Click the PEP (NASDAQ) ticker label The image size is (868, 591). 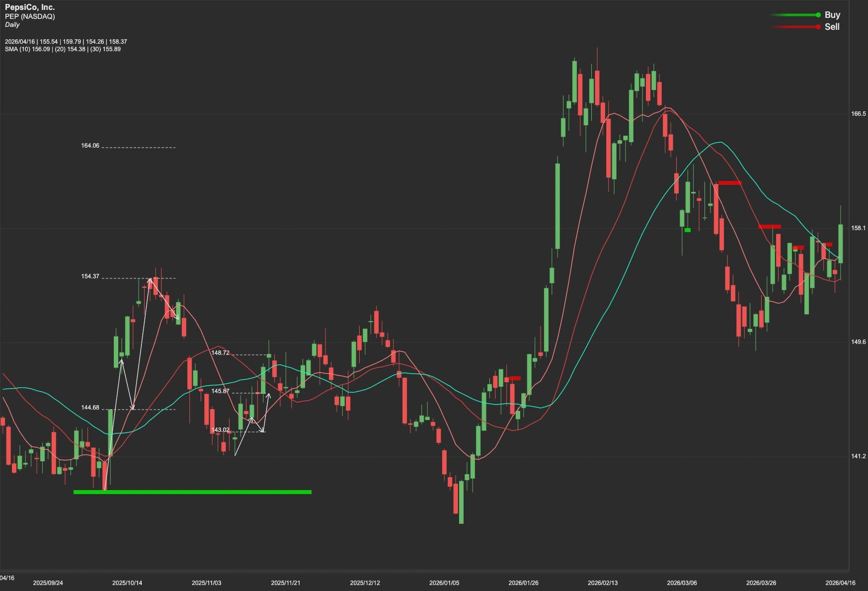(x=30, y=15)
